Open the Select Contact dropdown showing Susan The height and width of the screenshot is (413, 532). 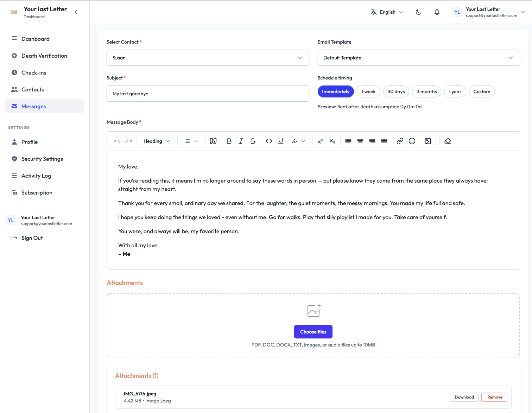[x=208, y=58]
